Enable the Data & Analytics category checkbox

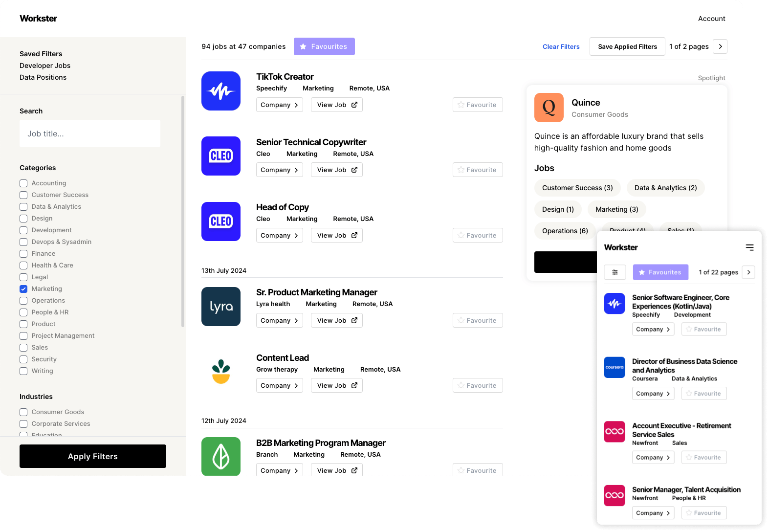[23, 207]
